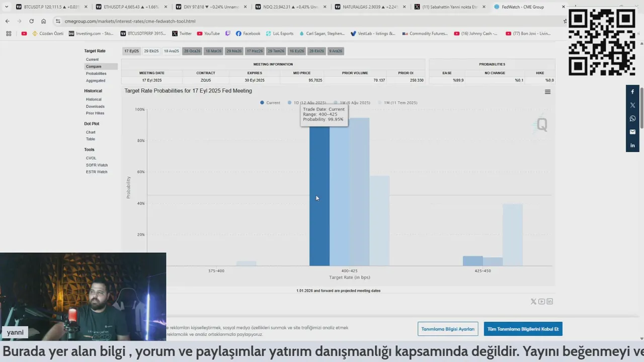Open Carl Sagan bookmark
This screenshot has height=362, width=644.
click(x=322, y=34)
